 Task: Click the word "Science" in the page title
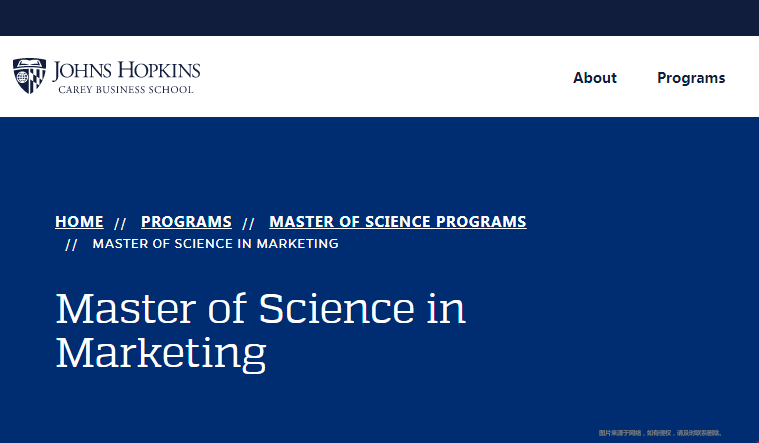(337, 309)
